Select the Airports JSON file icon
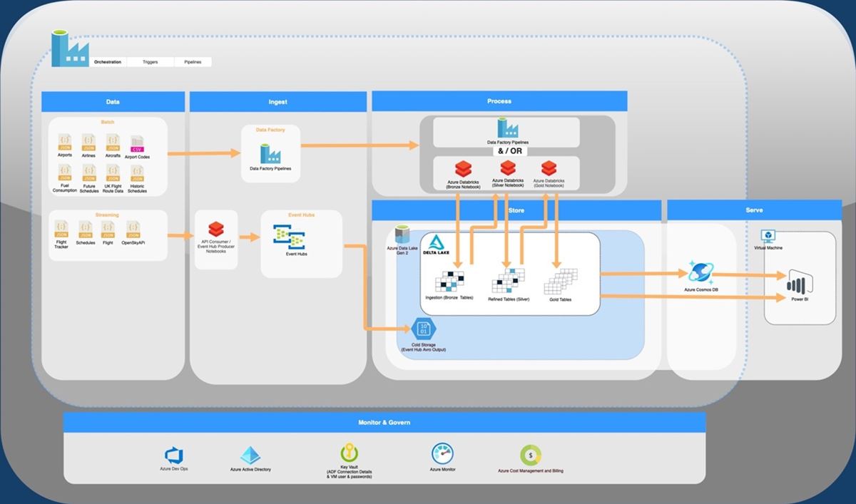The height and width of the screenshot is (504, 856). pos(64,143)
